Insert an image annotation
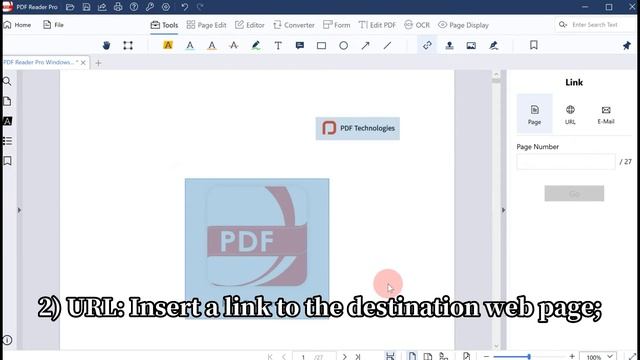The image size is (640, 360). tap(471, 45)
